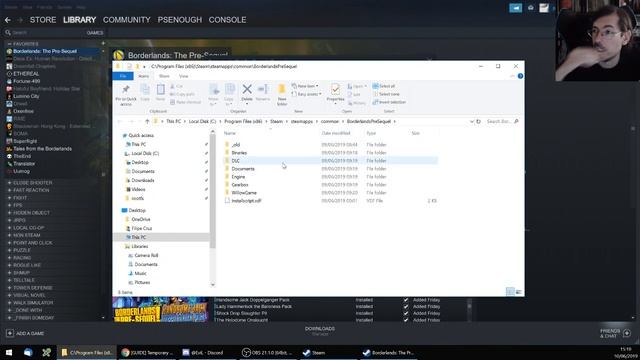Collapse the Explorer ribbon chevron
The height and width of the screenshot is (360, 640).
pos(512,76)
